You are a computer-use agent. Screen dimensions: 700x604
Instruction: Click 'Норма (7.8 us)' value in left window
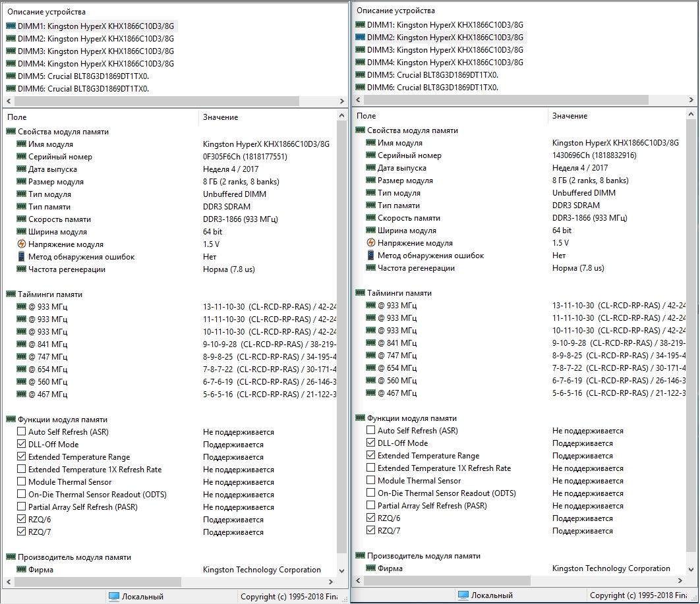tap(229, 269)
